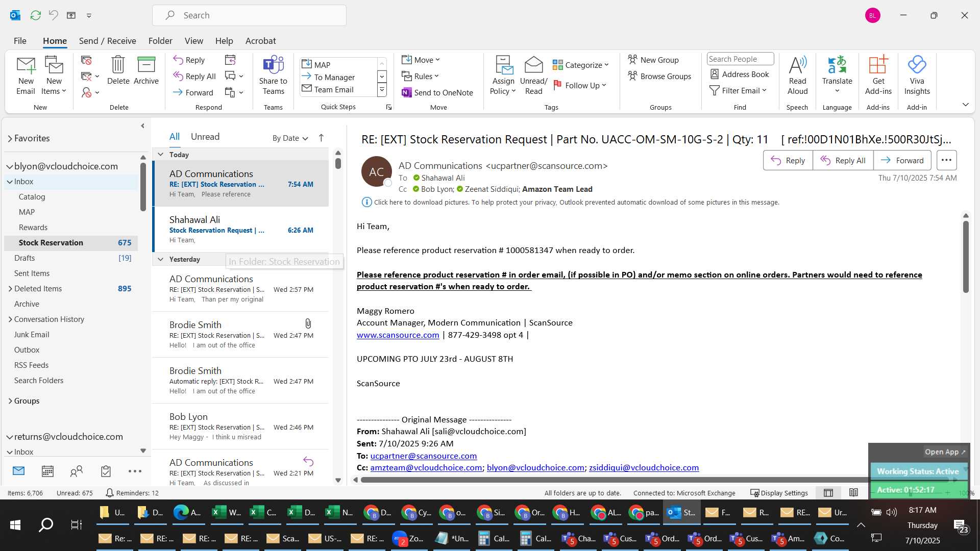Switch to Calendar view in navigation bar
This screenshot has height=551, width=980.
tap(47, 471)
